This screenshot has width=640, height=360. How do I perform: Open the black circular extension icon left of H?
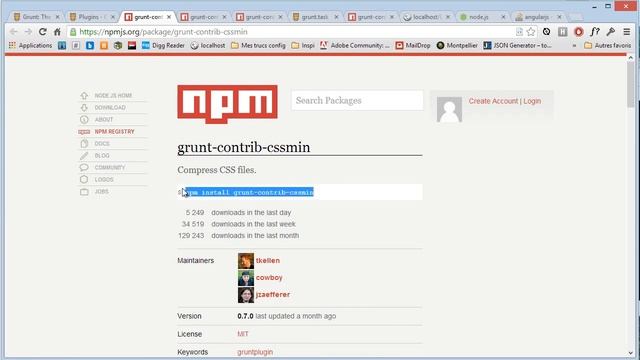click(x=547, y=32)
